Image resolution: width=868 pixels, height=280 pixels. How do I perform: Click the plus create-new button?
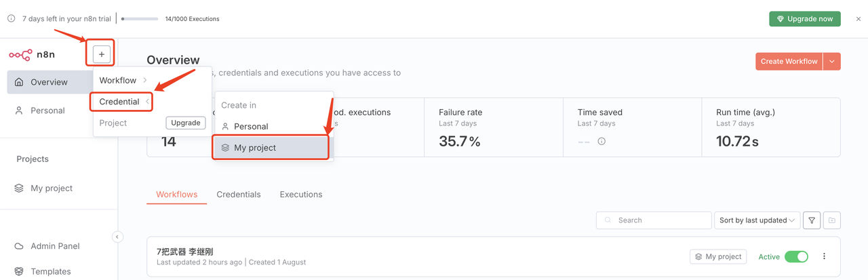[101, 54]
